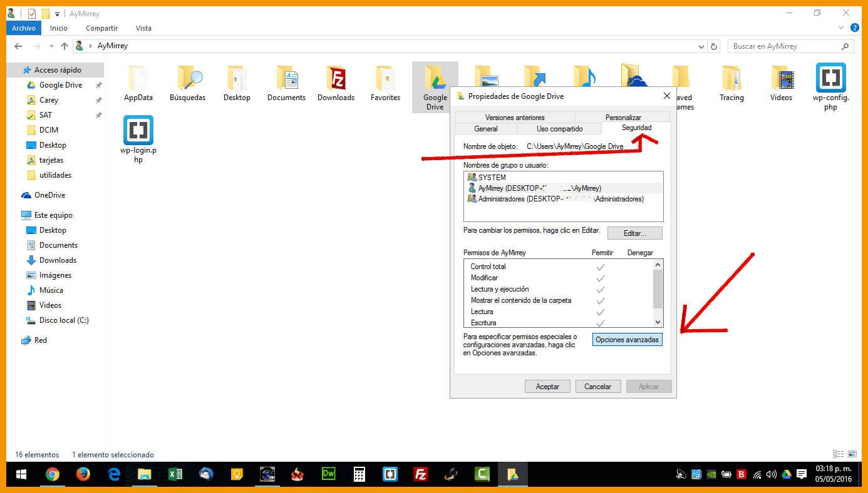The height and width of the screenshot is (493, 868).
Task: Open Excel from the taskbar
Action: click(175, 474)
